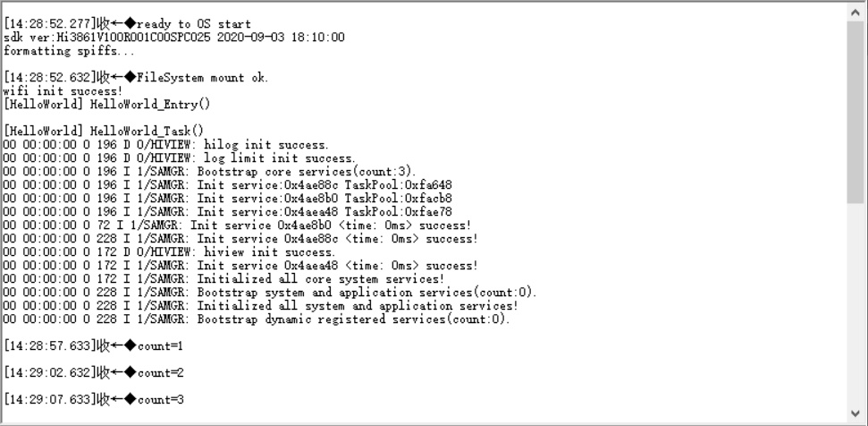
Task: Click the HelloWorld_Task() log line
Action: (x=104, y=132)
